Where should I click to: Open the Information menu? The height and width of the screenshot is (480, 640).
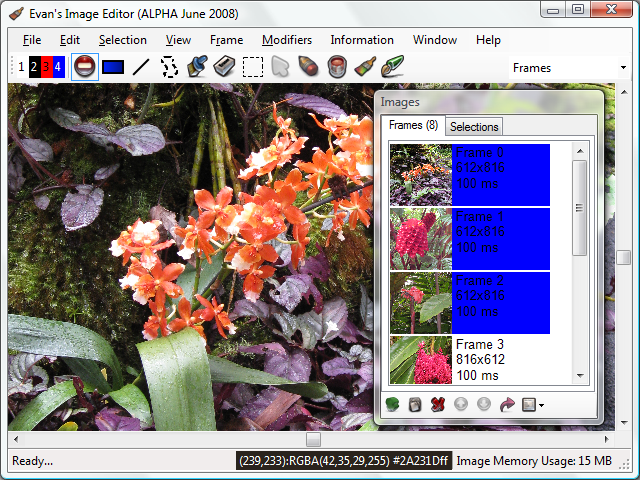362,40
